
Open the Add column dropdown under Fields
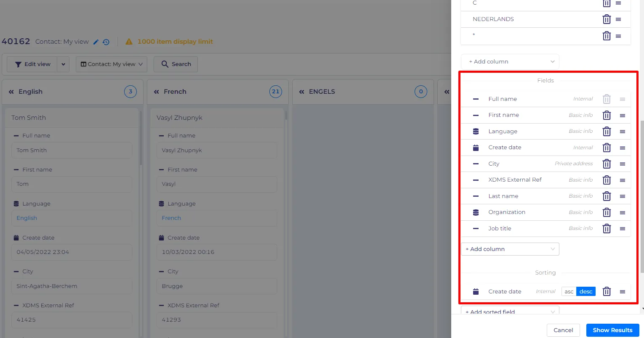[x=510, y=249]
